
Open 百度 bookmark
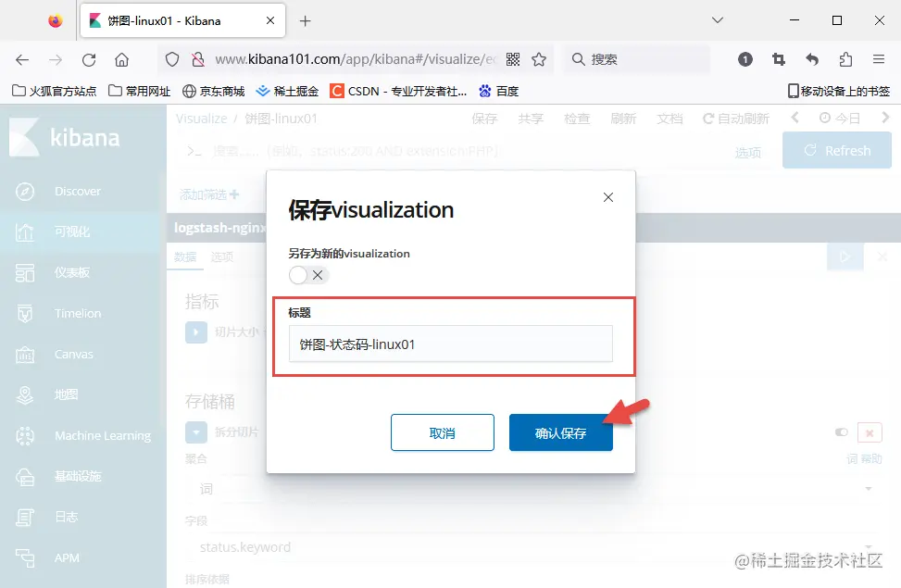point(499,91)
